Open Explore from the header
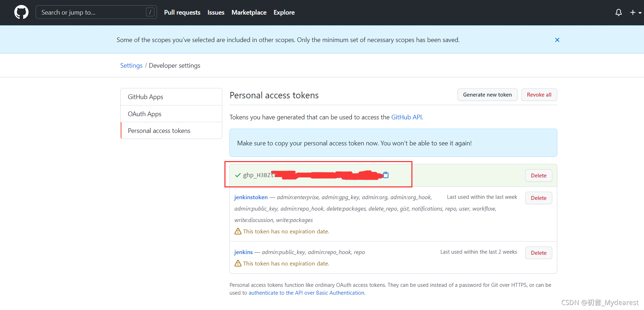This screenshot has height=310, width=644. [x=284, y=12]
